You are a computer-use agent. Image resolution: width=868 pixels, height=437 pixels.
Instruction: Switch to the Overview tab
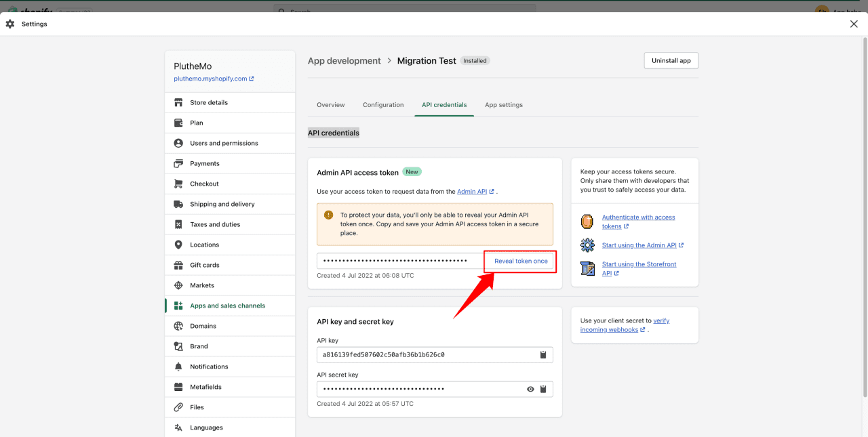[331, 105]
